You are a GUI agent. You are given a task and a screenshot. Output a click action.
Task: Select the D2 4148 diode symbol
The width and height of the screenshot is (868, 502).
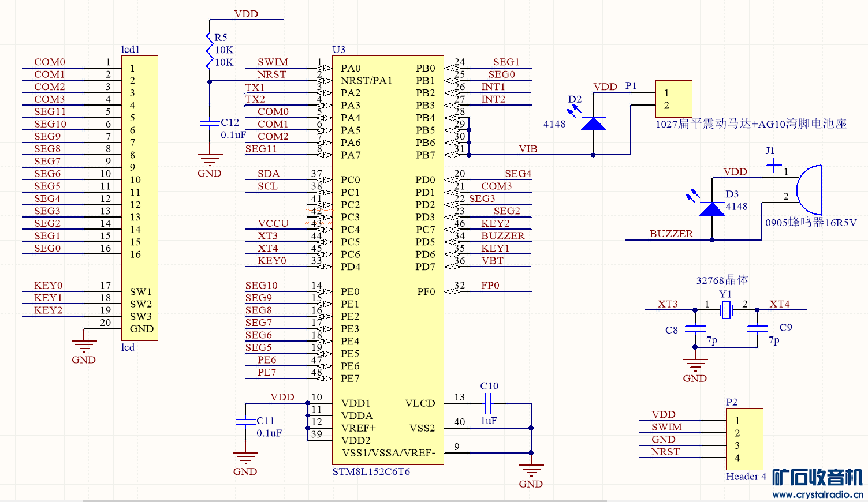click(593, 124)
